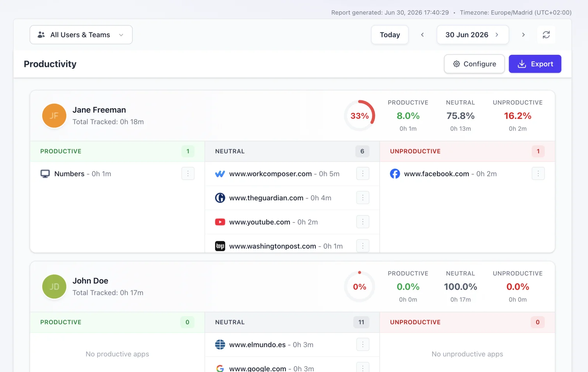Open options menu for www.washingtonpost.com

363,246
